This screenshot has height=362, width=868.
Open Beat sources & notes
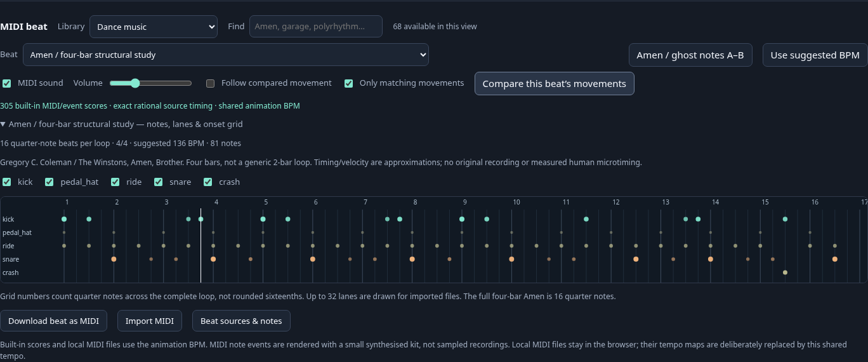241,321
